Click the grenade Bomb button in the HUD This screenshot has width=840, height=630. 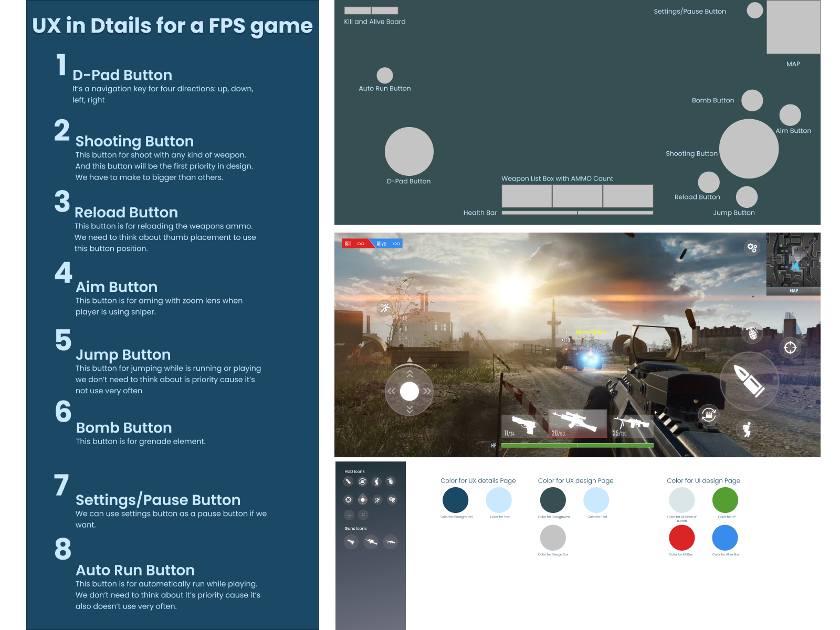(x=752, y=333)
